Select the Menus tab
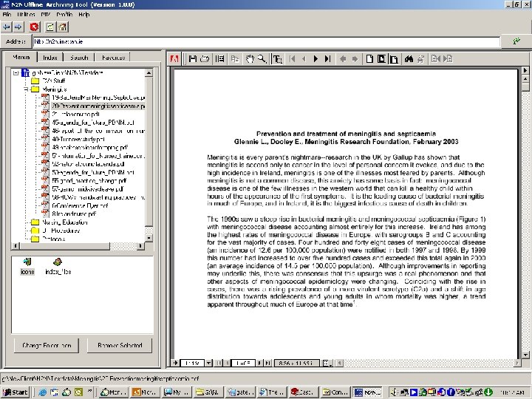 click(21, 57)
